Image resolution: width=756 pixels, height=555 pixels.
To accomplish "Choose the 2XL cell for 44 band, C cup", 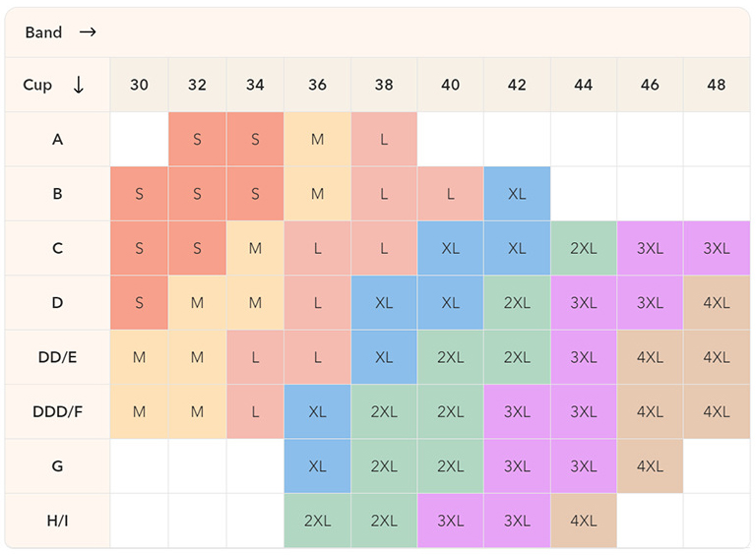I will [584, 248].
